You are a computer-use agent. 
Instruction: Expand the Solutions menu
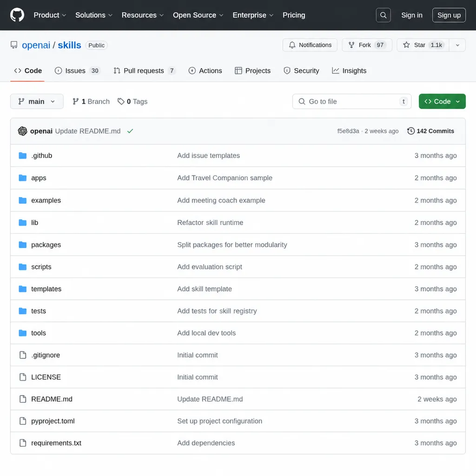pos(94,15)
